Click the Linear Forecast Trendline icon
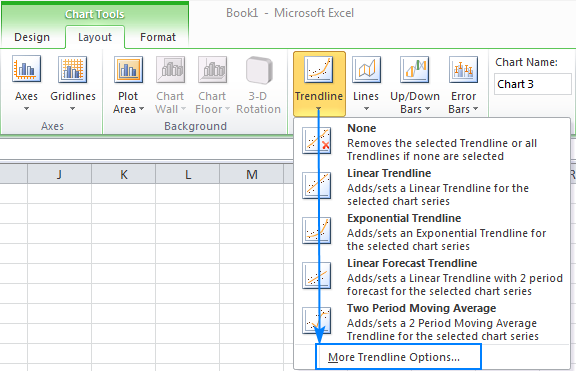This screenshot has height=371, width=576. [316, 276]
